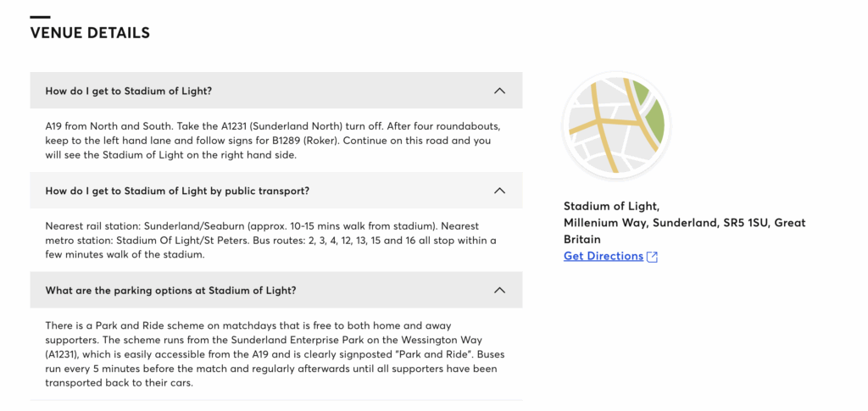Click the Get Directions link

(x=604, y=256)
